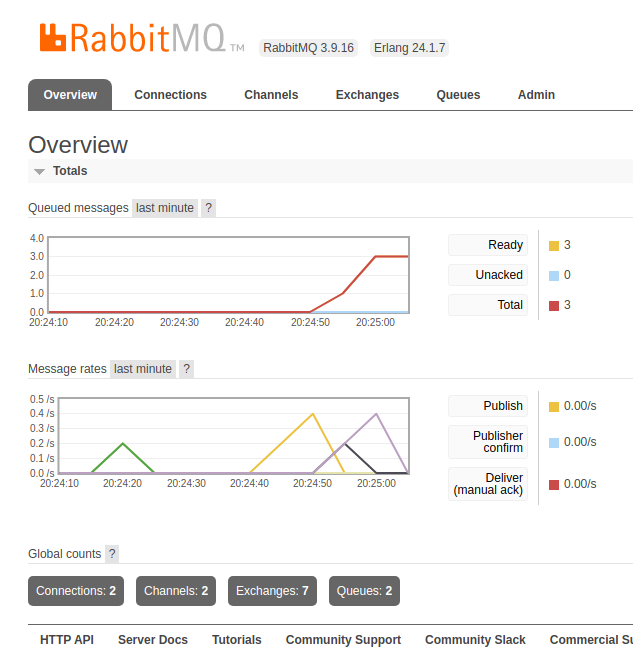The width and height of the screenshot is (633, 664).
Task: Open the Queued messages 'last minute' range selector
Action: point(165,208)
